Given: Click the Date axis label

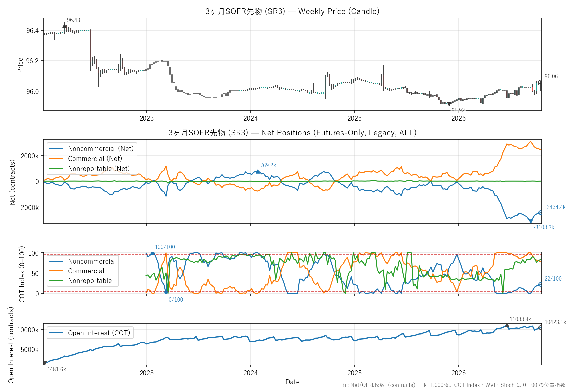Looking at the screenshot, I should point(292,382).
